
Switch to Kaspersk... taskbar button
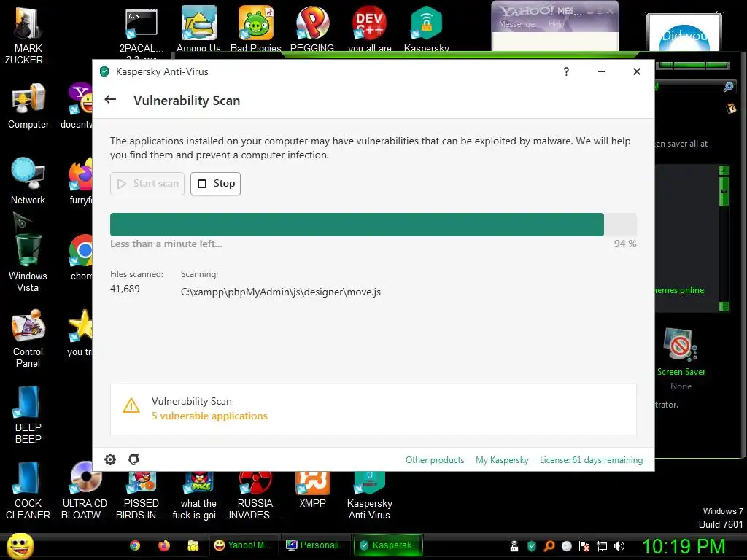click(x=388, y=545)
